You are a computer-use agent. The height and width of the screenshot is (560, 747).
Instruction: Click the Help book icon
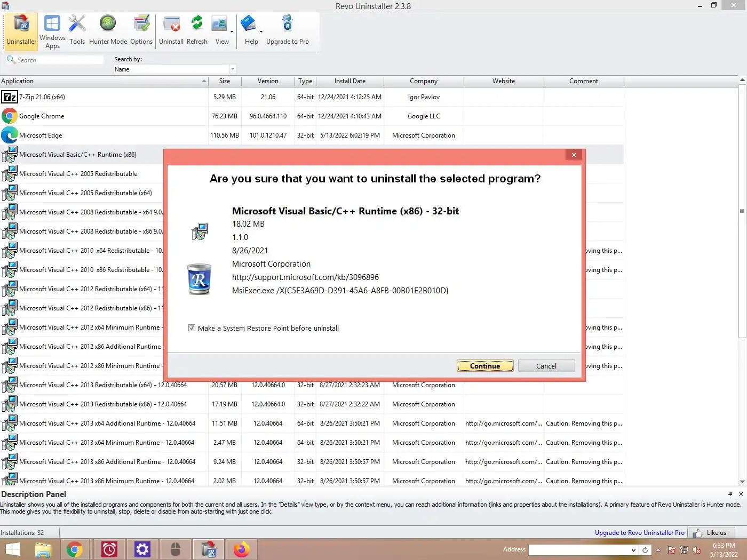(249, 24)
